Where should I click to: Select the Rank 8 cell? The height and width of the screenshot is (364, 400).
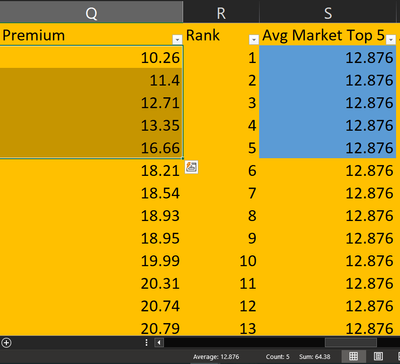(x=221, y=216)
